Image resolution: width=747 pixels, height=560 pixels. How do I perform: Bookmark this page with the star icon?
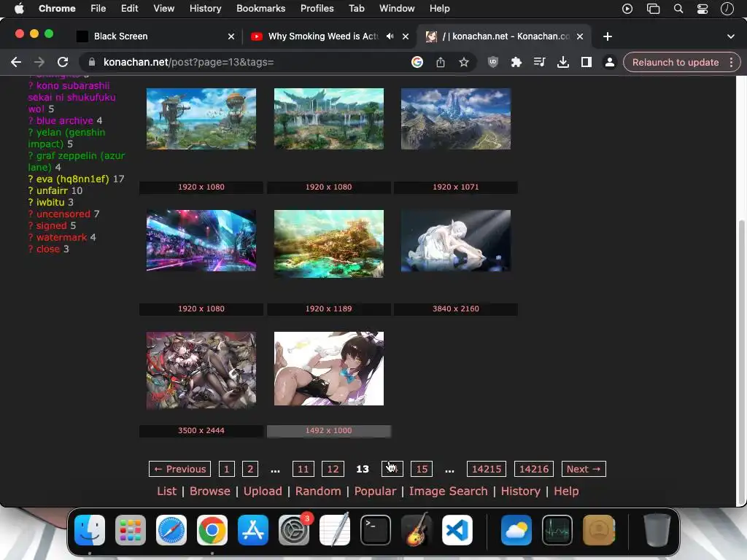[463, 63]
